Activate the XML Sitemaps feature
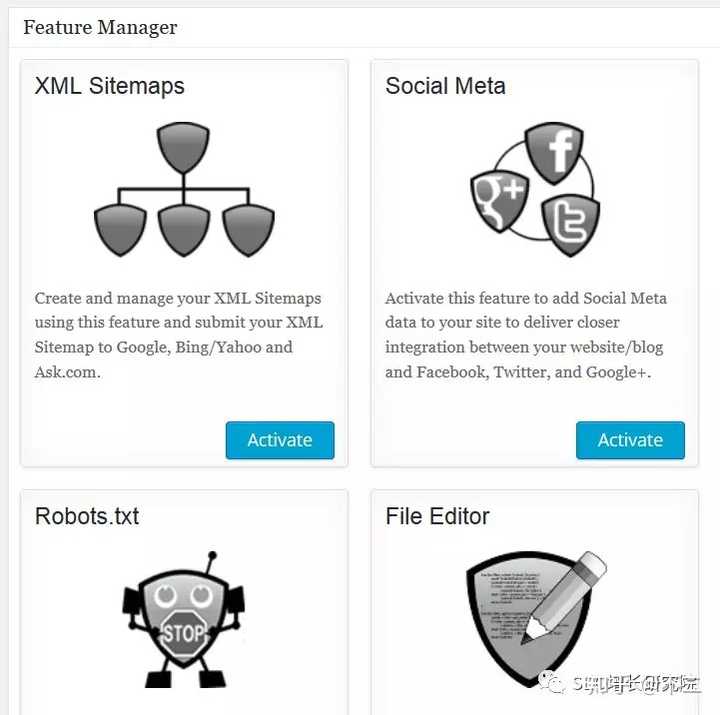The width and height of the screenshot is (720, 715). (280, 440)
